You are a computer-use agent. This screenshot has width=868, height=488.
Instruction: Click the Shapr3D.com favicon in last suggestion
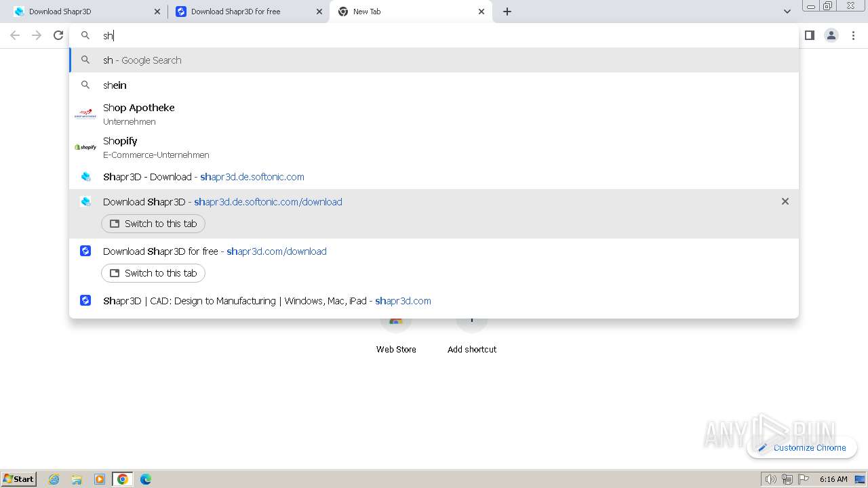click(85, 300)
